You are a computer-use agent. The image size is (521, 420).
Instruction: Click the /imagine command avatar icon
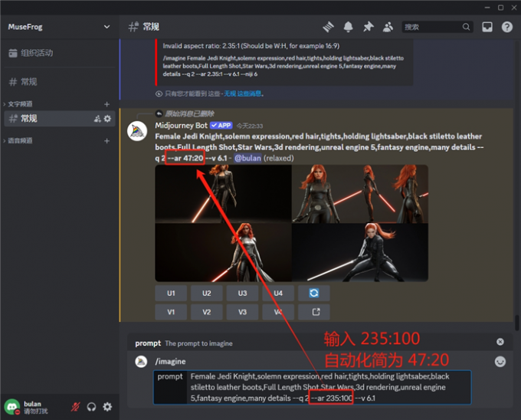tap(141, 362)
